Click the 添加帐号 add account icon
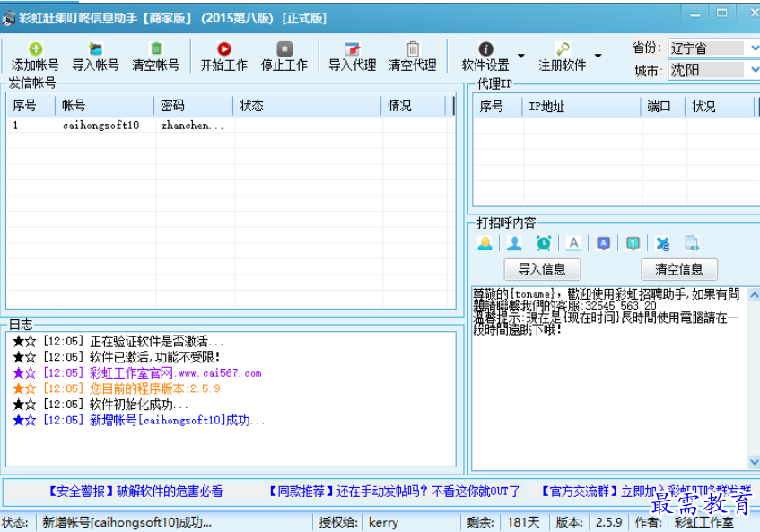Viewport: 760px width, 532px height. click(x=35, y=50)
